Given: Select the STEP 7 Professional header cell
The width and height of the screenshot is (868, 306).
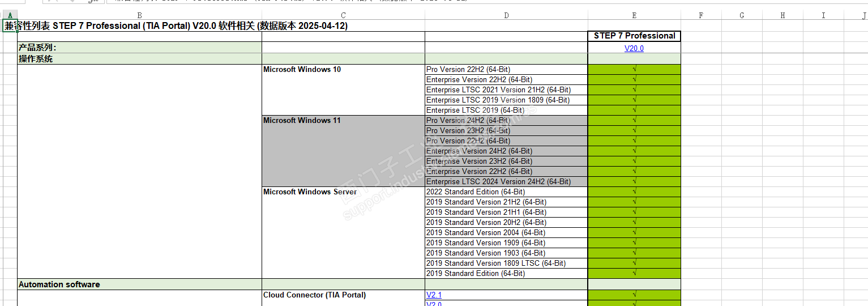Looking at the screenshot, I should tap(634, 36).
